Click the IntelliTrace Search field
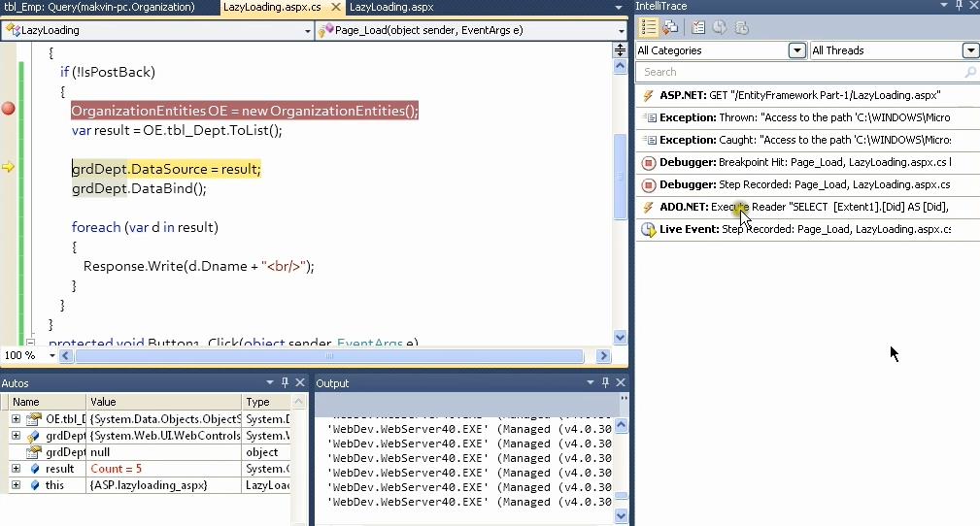980x526 pixels. (x=798, y=72)
